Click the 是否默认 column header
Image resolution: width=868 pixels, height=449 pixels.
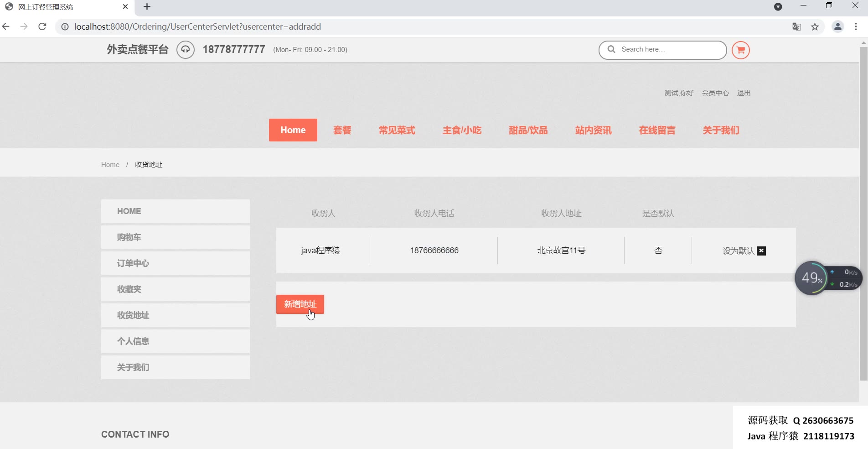[658, 214]
